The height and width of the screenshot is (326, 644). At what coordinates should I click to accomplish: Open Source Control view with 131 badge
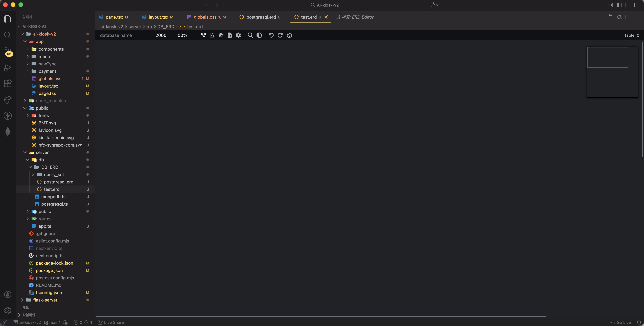[x=8, y=52]
